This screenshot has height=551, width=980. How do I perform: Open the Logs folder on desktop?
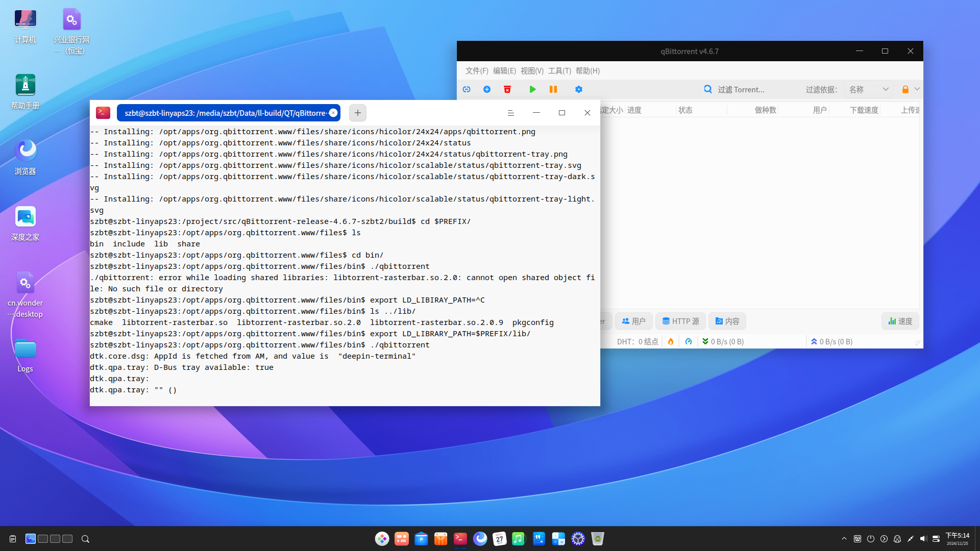tap(25, 355)
